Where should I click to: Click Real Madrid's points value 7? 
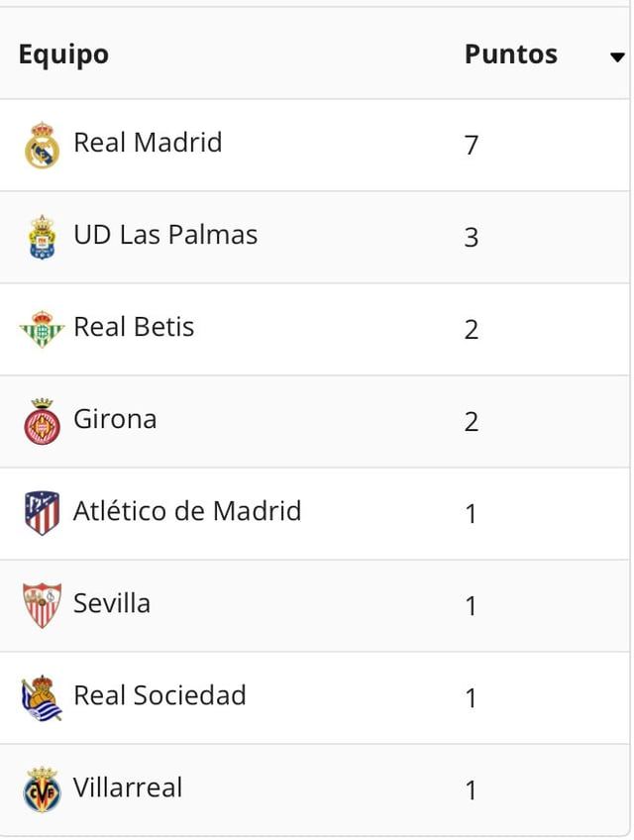[x=472, y=146]
